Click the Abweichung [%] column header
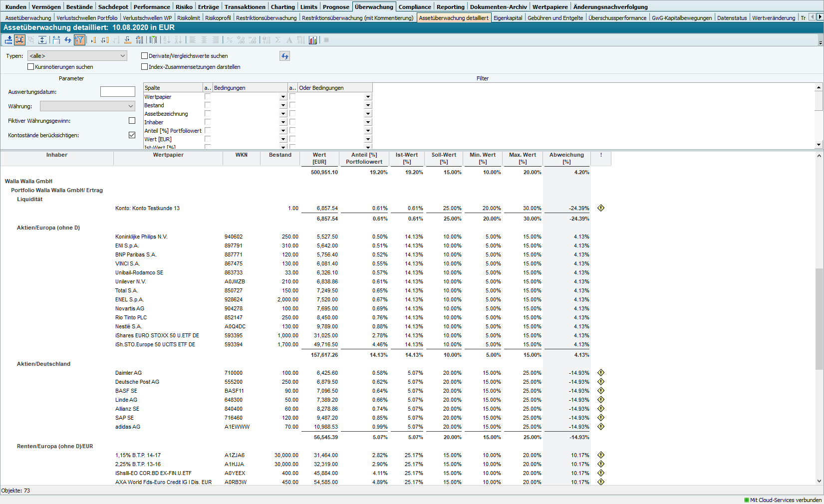This screenshot has height=504, width=824. pyautogui.click(x=566, y=158)
